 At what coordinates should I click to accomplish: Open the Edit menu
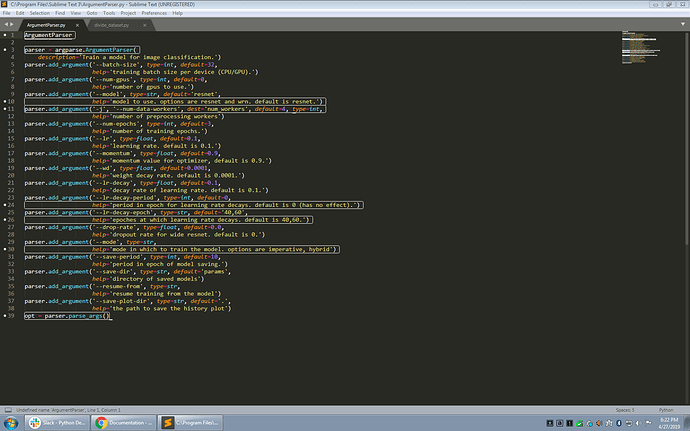(x=20, y=13)
